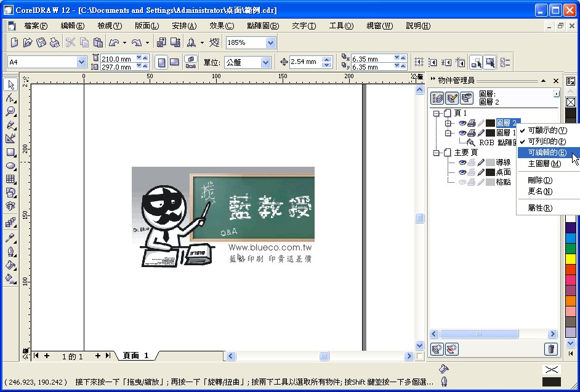Image resolution: width=580 pixels, height=392 pixels.
Task: Toggle eye visibility of 圖層 2
Action: pyautogui.click(x=462, y=123)
